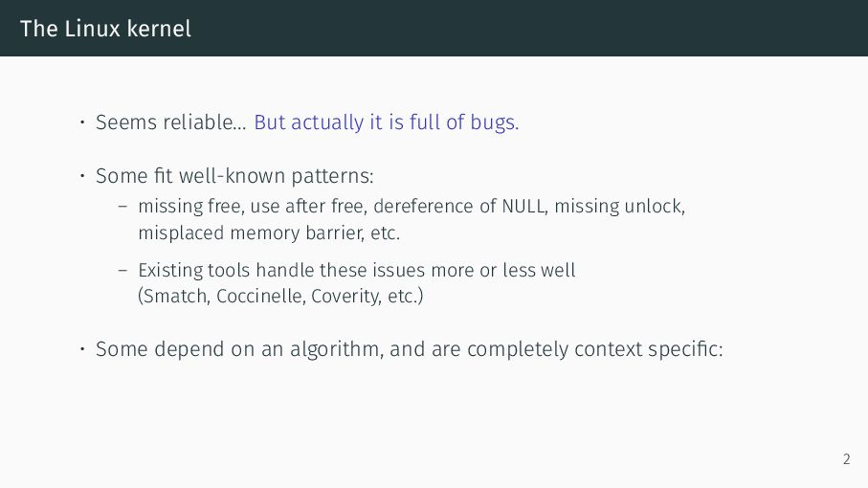This screenshot has width=868, height=488.
Task: Click the slide number 2
Action: click(x=846, y=459)
